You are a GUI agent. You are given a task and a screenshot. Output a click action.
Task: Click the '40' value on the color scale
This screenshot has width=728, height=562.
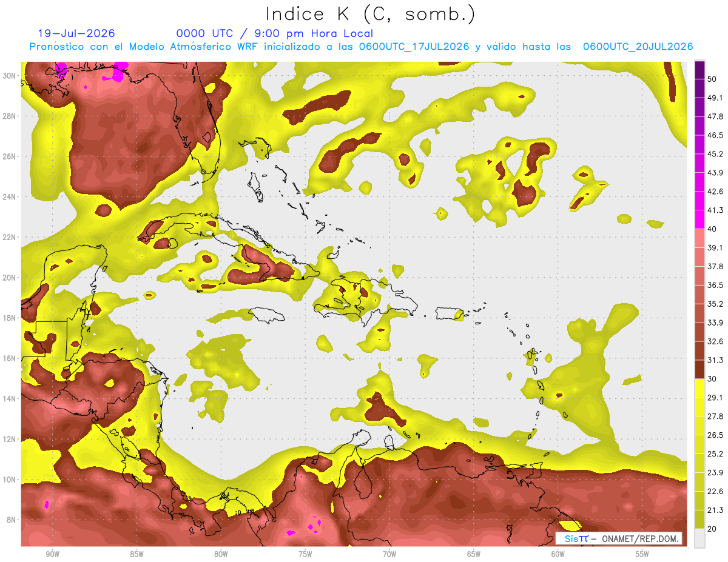tap(712, 229)
